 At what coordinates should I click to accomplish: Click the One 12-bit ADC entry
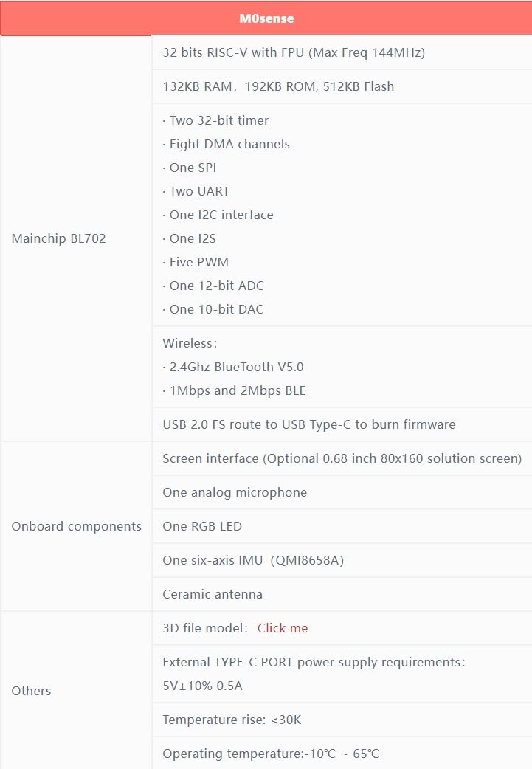coord(213,286)
